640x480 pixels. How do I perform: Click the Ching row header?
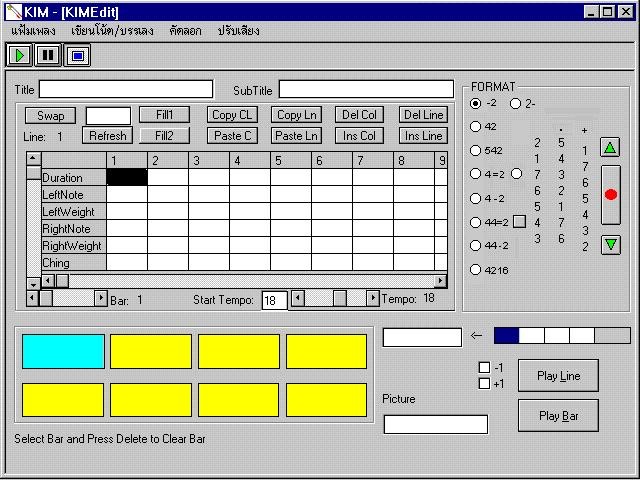74,262
